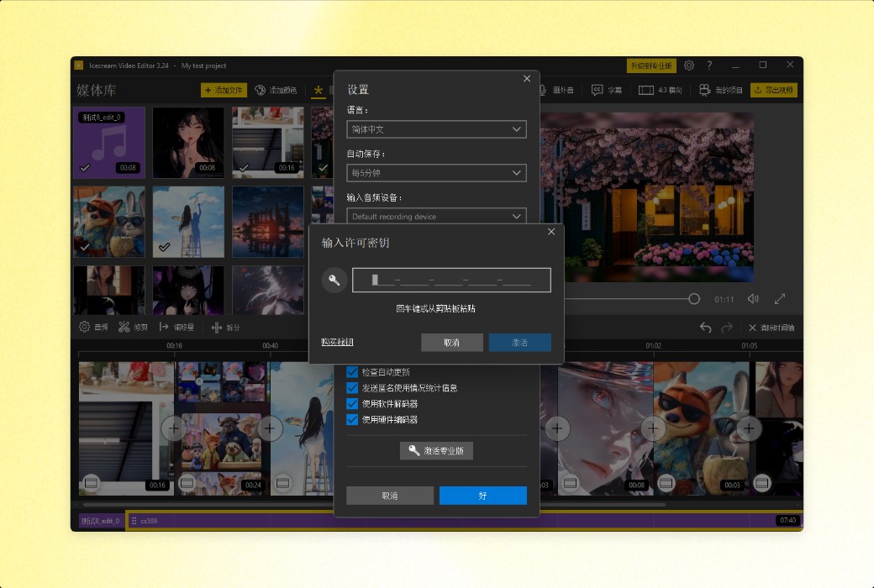874x588 pixels.
Task: Disable 使用软件解码器 software decoder option
Action: tap(351, 403)
